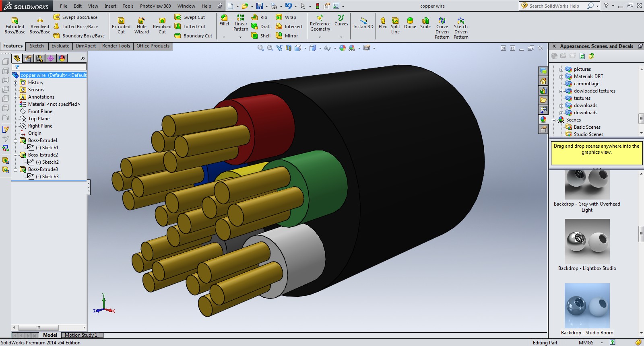The height and width of the screenshot is (346, 644).
Task: Select the Scale tool
Action: (425, 23)
